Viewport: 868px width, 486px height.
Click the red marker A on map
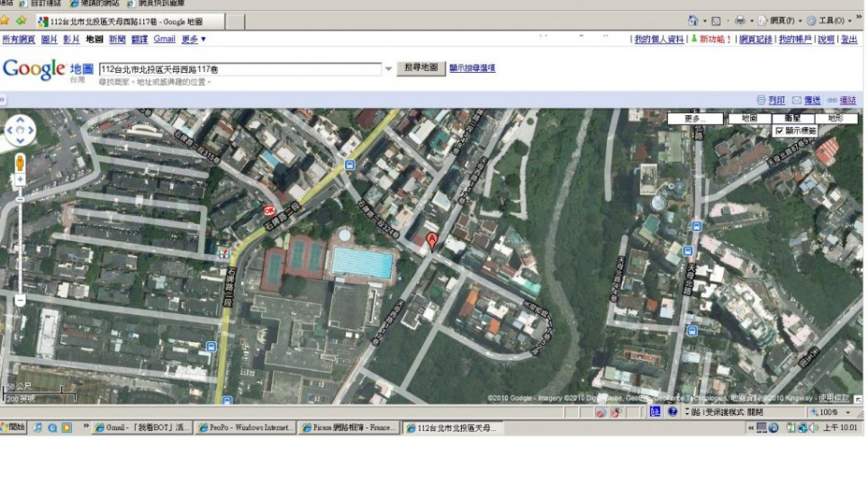point(431,240)
